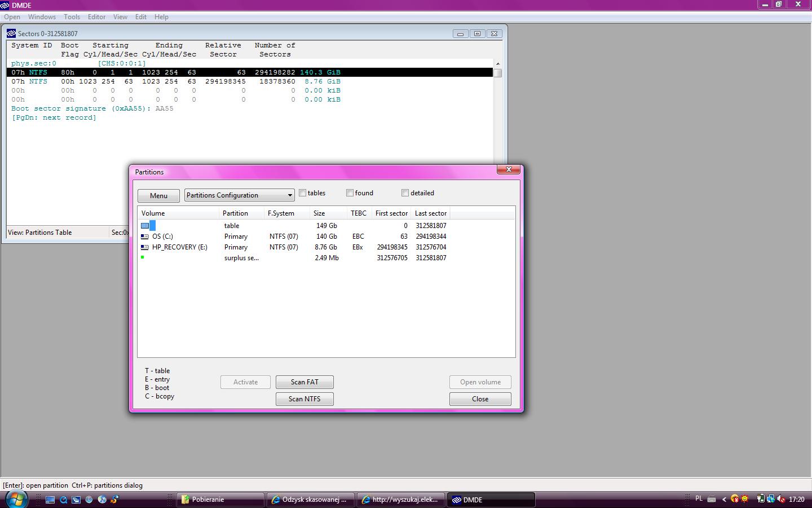Click the tray keyboard icon
Image resolution: width=812 pixels, height=508 pixels.
coord(712,499)
